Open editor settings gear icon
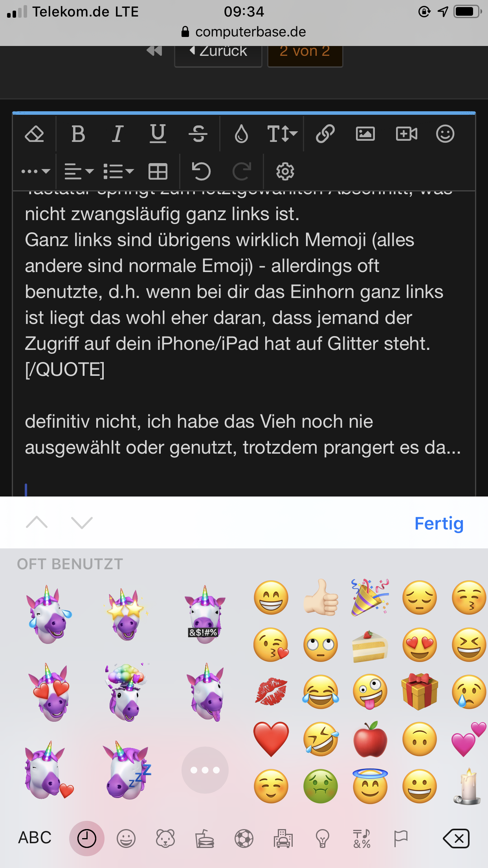 pyautogui.click(x=285, y=172)
